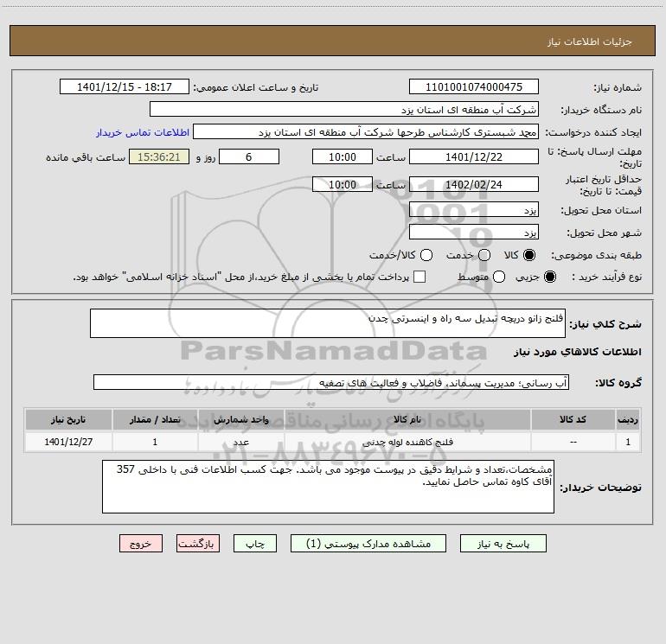This screenshot has height=644, width=666.
Task: Click the نام کالا column header
Action: (407, 419)
